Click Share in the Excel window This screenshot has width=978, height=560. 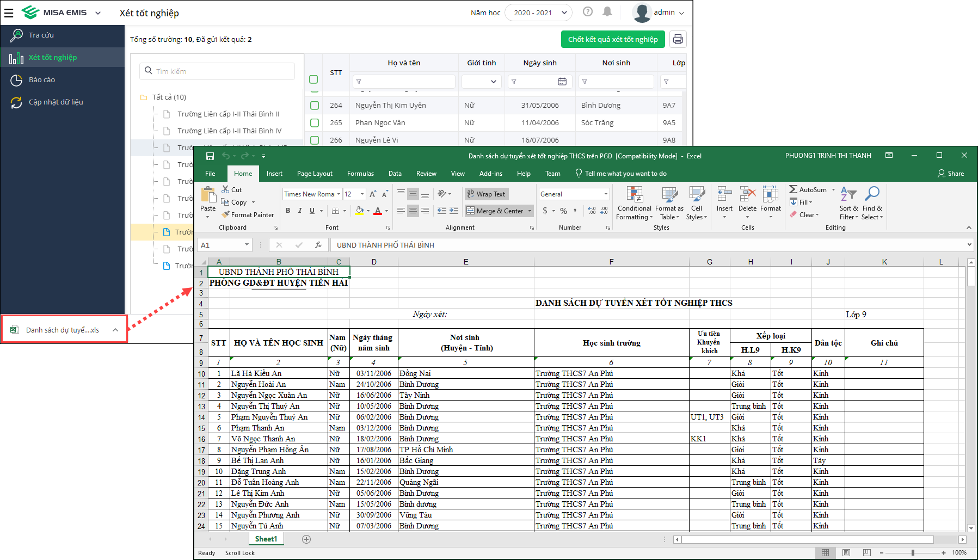pos(951,174)
